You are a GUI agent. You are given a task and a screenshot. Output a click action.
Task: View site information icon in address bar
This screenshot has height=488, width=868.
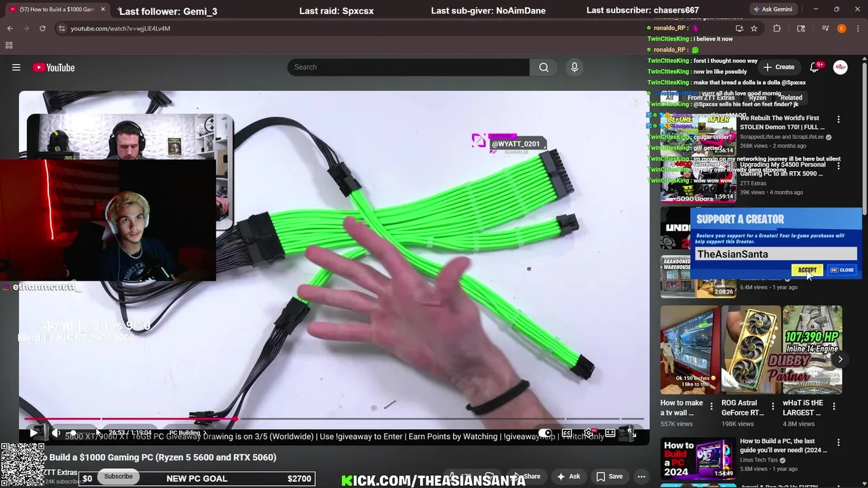[62, 28]
